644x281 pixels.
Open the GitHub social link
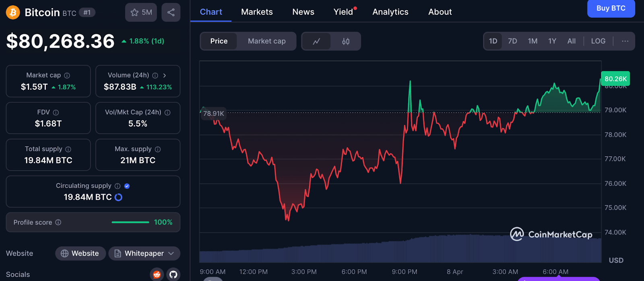click(173, 274)
